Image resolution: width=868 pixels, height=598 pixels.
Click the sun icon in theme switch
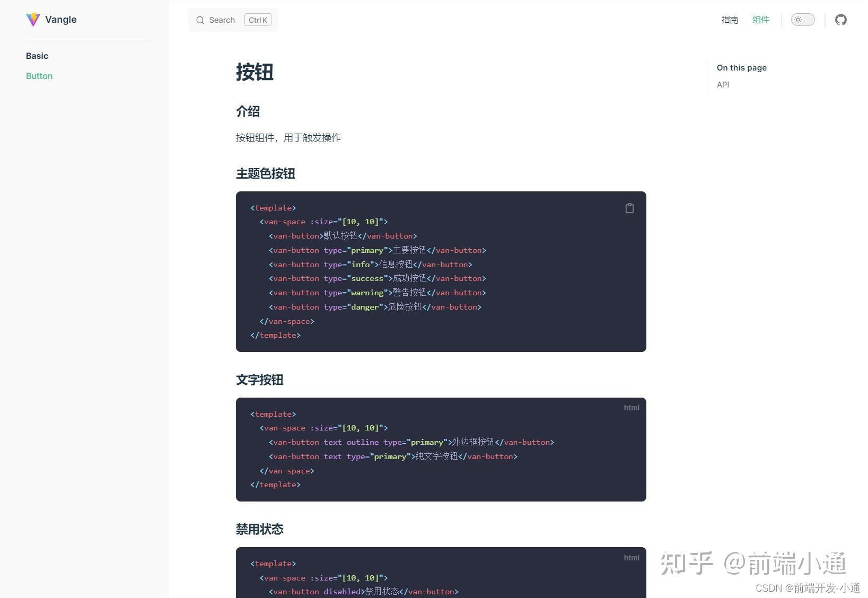[x=798, y=20]
